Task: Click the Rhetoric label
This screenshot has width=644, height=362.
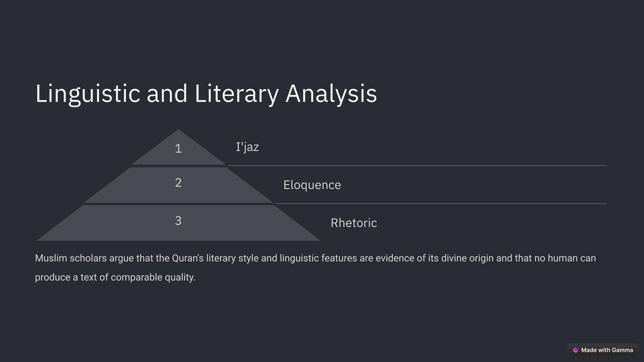Action: pyautogui.click(x=353, y=223)
